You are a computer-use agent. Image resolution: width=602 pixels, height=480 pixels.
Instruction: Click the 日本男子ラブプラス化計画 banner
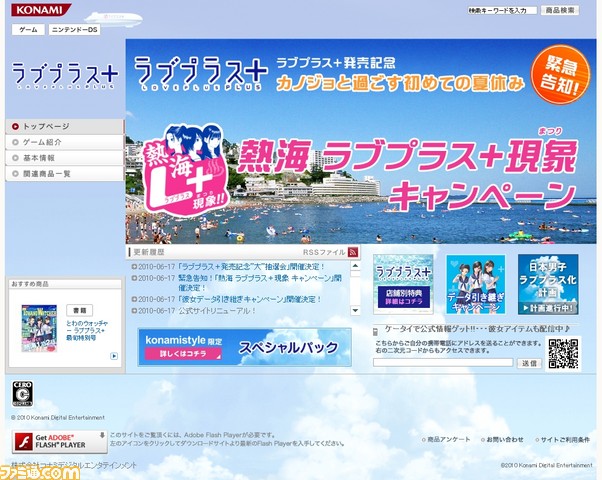[x=548, y=284]
